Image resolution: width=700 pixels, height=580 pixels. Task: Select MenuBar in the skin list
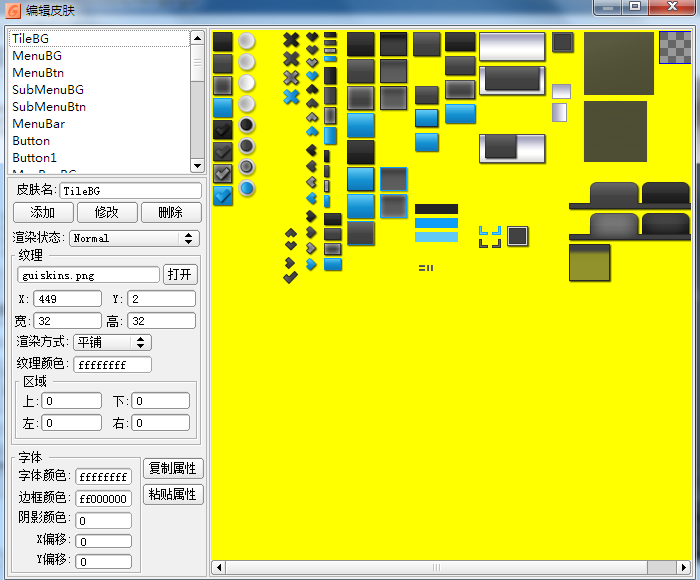(39, 124)
